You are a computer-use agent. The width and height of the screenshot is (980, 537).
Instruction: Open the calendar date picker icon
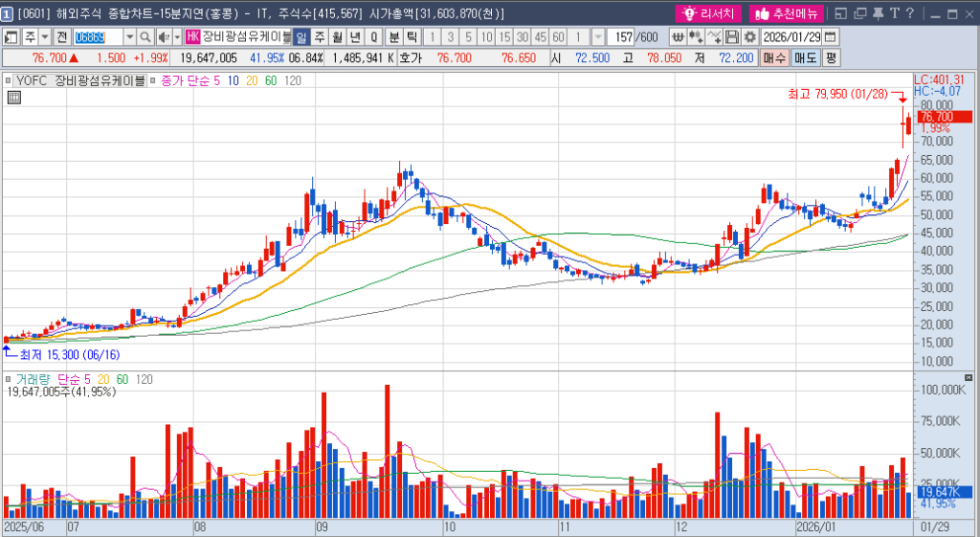[x=830, y=36]
